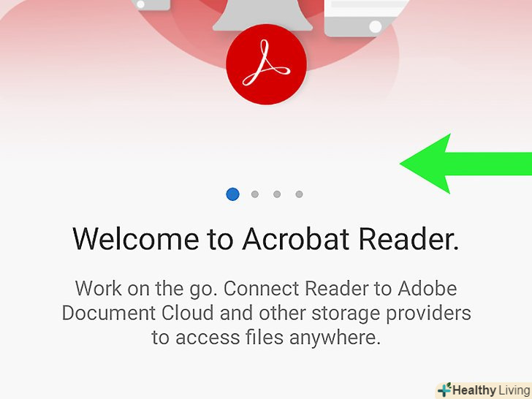The image size is (532, 399).
Task: Click the gray monitor stand illustration
Action: pos(262,15)
